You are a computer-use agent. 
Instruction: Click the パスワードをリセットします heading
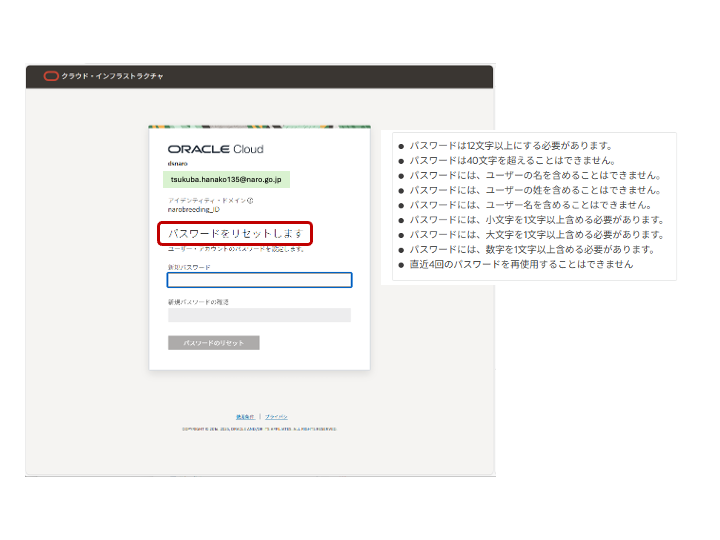pyautogui.click(x=235, y=234)
